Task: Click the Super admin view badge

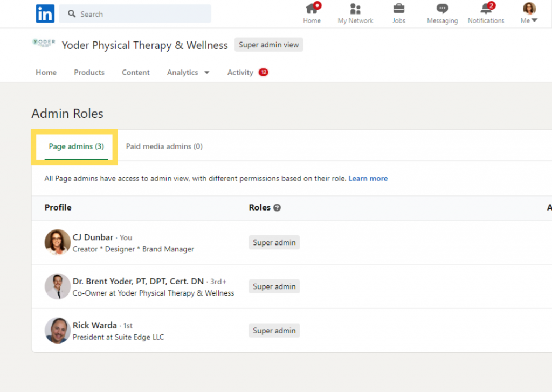Action: click(268, 45)
